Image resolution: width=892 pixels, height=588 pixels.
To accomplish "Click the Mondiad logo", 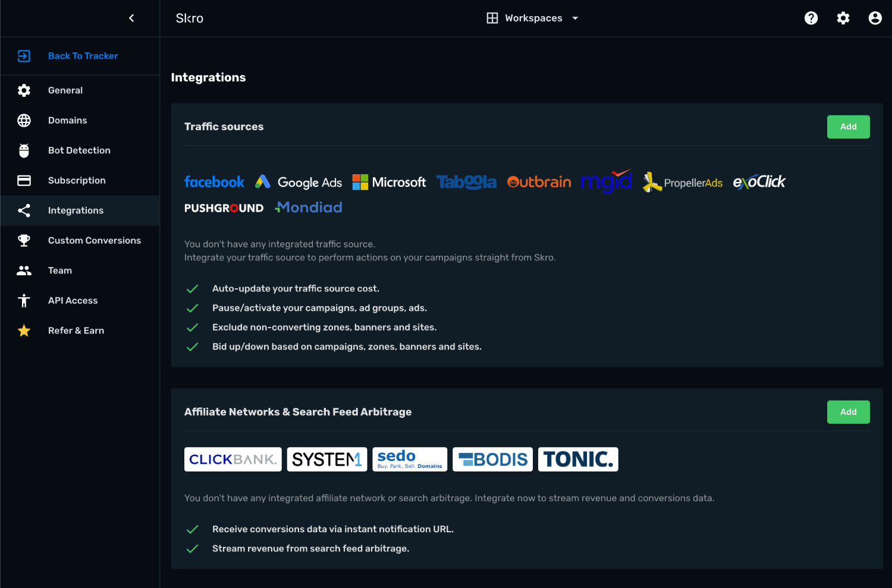I will pyautogui.click(x=309, y=207).
